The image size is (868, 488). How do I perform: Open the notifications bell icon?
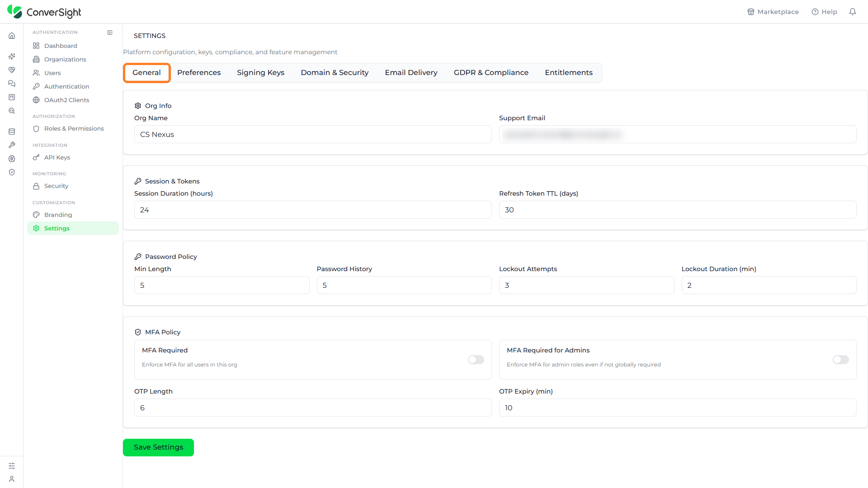click(x=853, y=12)
